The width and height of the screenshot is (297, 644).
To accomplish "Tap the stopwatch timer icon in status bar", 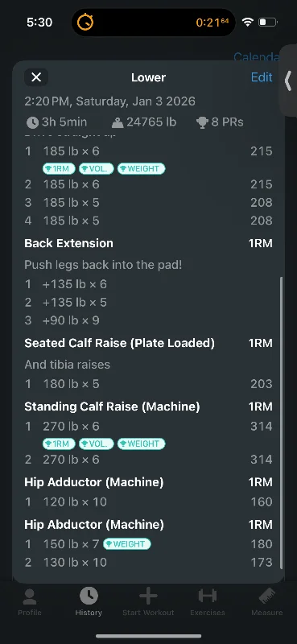I will click(x=85, y=23).
